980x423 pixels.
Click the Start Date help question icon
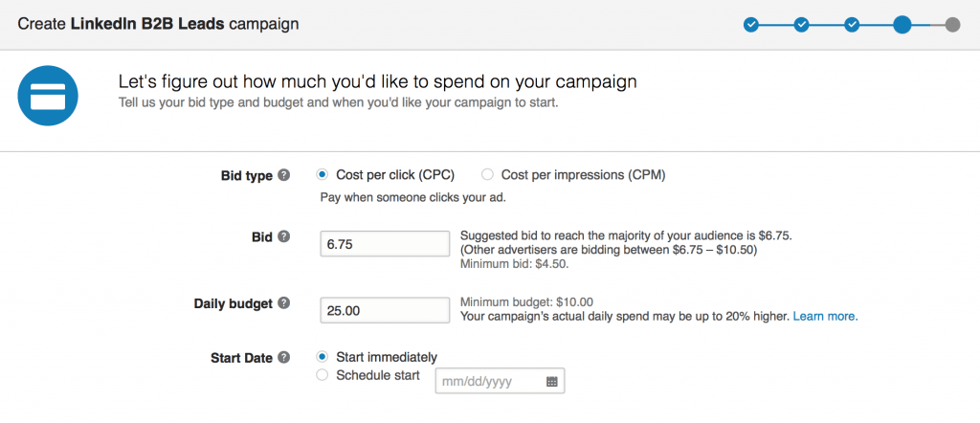[283, 357]
